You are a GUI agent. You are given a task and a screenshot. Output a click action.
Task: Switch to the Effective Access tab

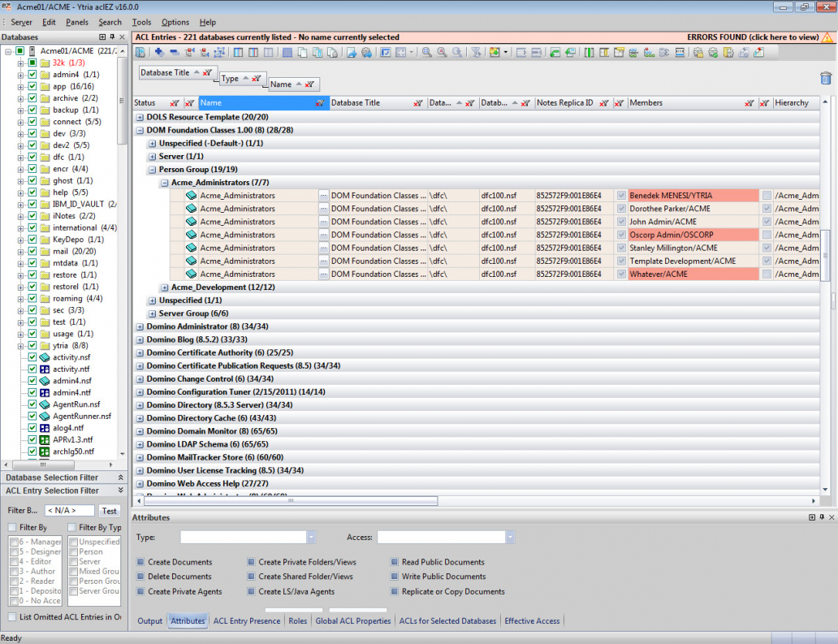(533, 621)
